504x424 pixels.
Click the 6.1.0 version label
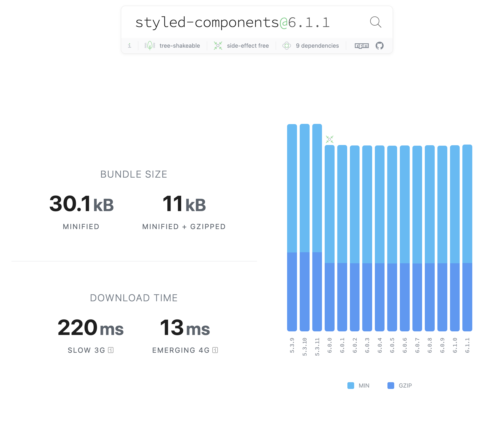[x=454, y=345]
